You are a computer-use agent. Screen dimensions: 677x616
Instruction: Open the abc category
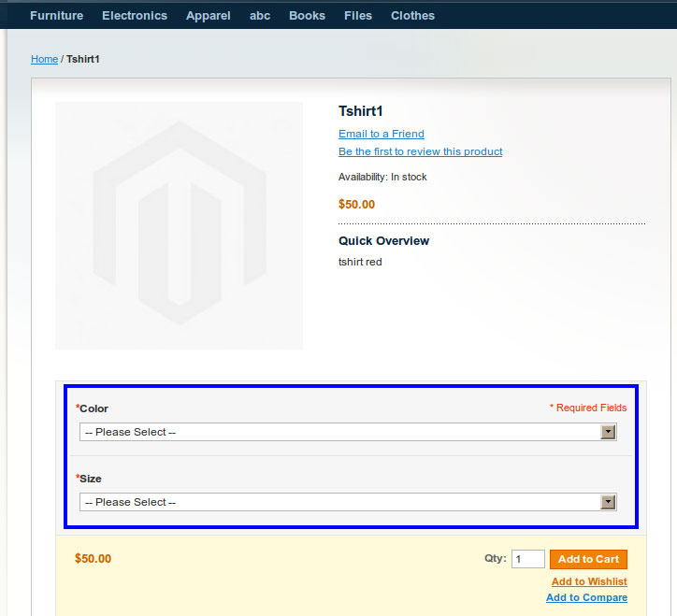(x=259, y=15)
